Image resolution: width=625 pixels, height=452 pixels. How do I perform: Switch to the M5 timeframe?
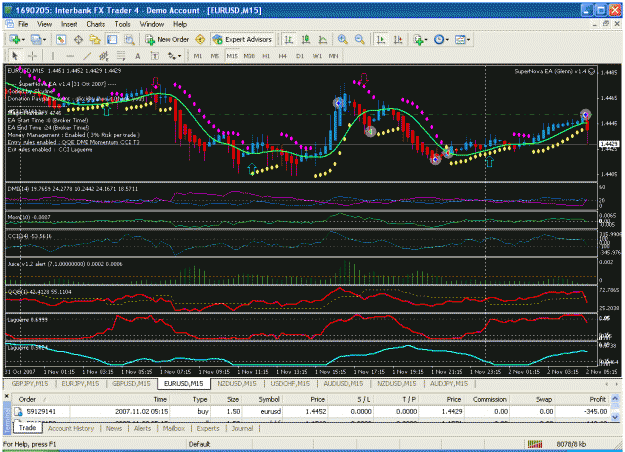[215, 56]
